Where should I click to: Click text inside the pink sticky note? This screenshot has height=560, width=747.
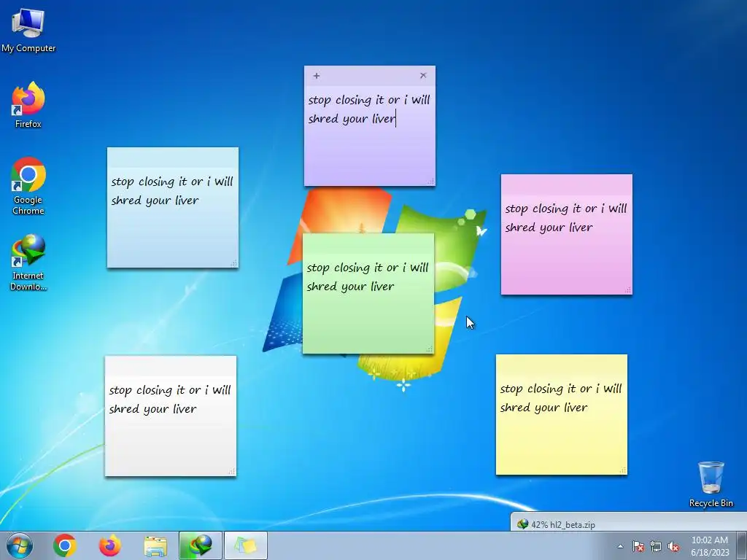pyautogui.click(x=566, y=217)
